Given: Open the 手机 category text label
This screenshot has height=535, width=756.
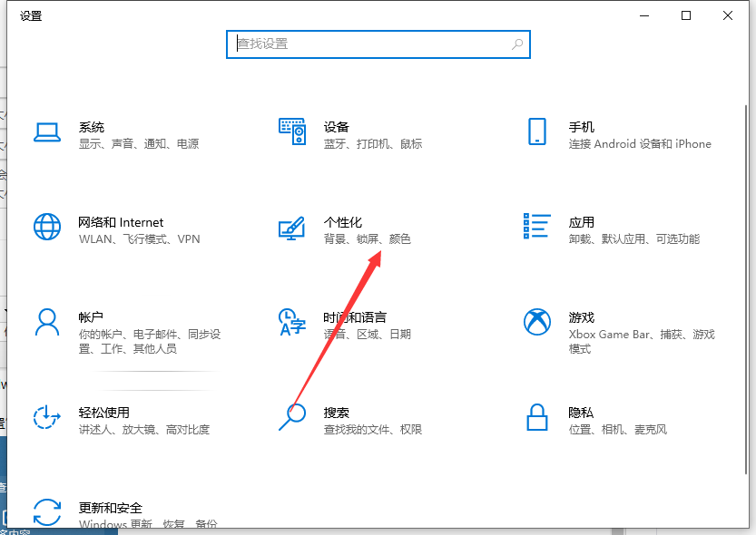Looking at the screenshot, I should pos(582,127).
